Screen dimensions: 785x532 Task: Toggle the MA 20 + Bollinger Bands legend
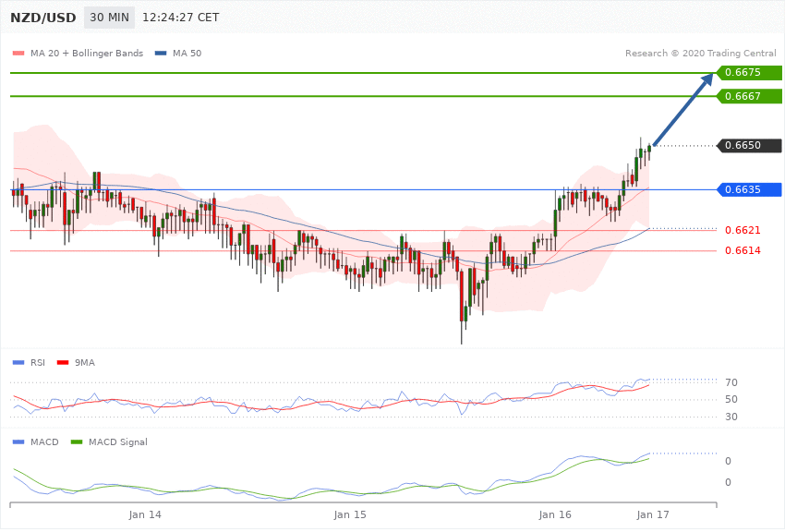[78, 53]
